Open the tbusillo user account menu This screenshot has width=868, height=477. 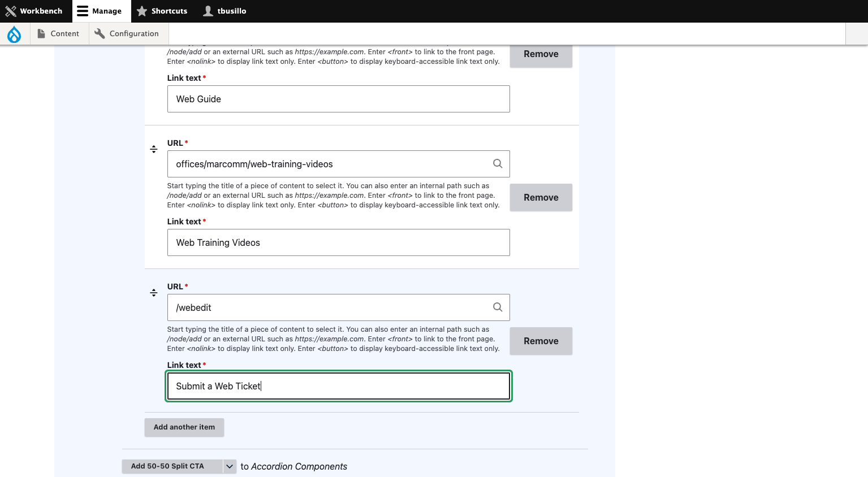pyautogui.click(x=225, y=11)
